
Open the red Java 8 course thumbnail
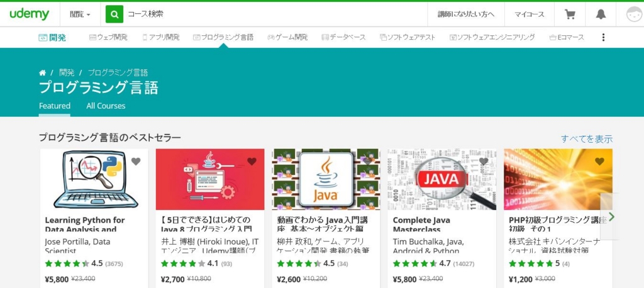click(x=210, y=179)
